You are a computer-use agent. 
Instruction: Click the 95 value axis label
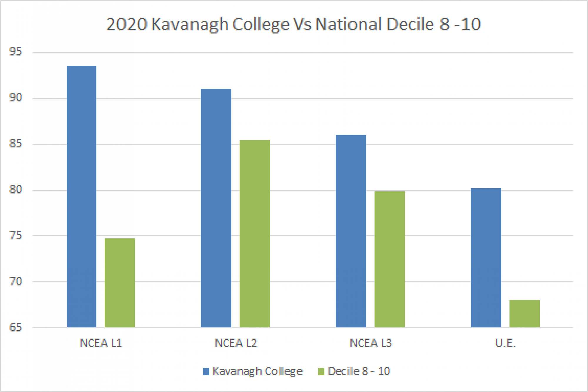[x=16, y=52]
